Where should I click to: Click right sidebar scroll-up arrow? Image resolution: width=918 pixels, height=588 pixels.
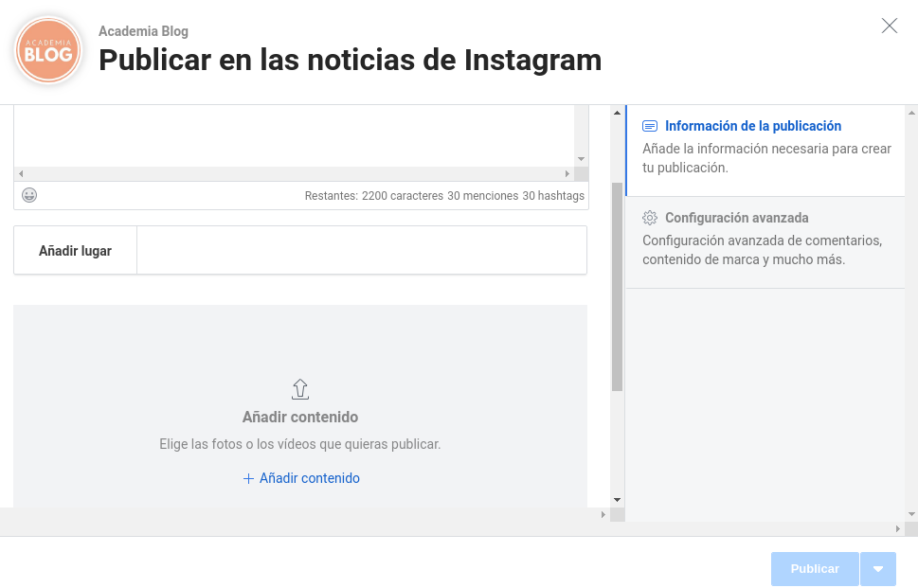(x=911, y=113)
